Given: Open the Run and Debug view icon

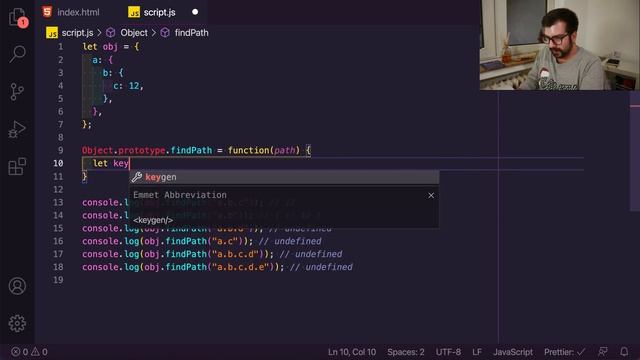Looking at the screenshot, I should 17,129.
